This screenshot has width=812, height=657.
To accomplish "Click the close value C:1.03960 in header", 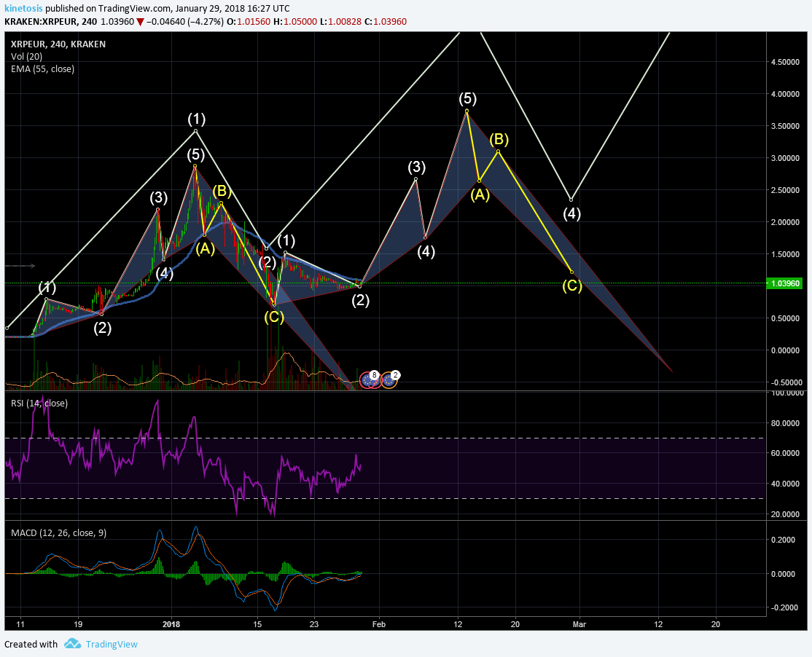I will pos(386,22).
